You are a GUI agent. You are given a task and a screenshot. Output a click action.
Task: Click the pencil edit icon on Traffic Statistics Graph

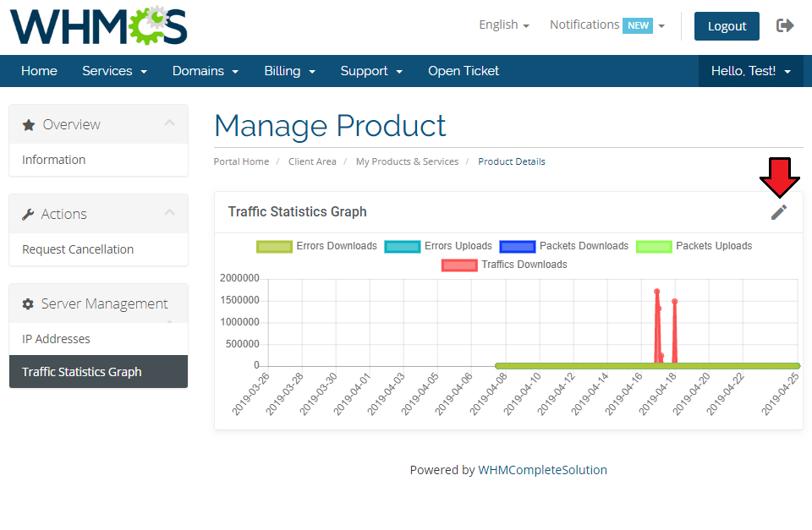[779, 212]
